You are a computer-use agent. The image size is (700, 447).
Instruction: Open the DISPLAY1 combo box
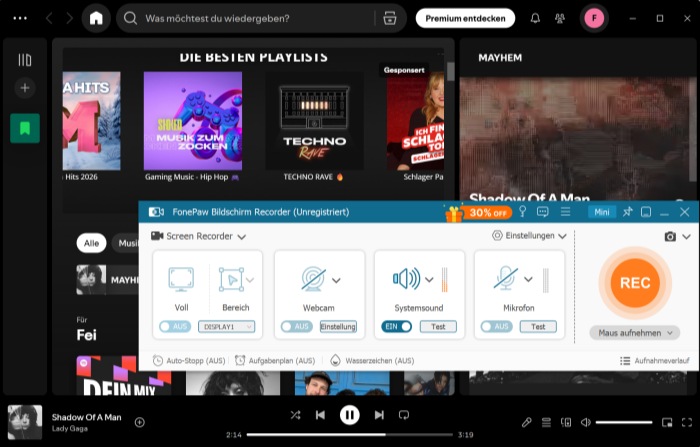226,326
